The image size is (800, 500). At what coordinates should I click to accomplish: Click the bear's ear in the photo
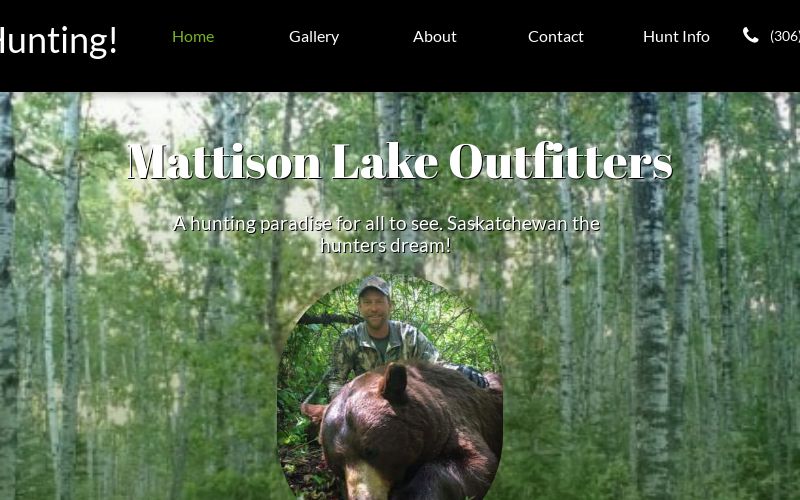pos(395,382)
